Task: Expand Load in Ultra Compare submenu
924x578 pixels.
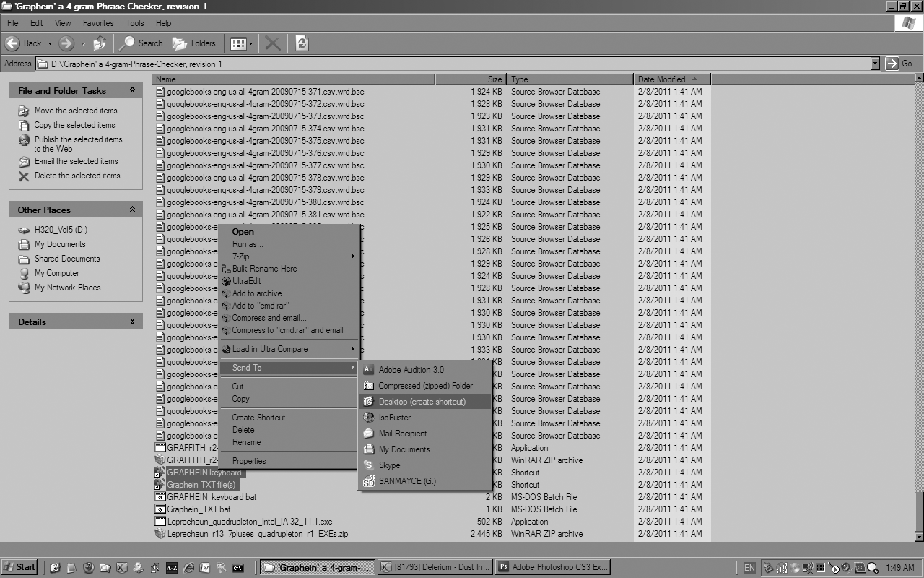Action: (x=289, y=349)
